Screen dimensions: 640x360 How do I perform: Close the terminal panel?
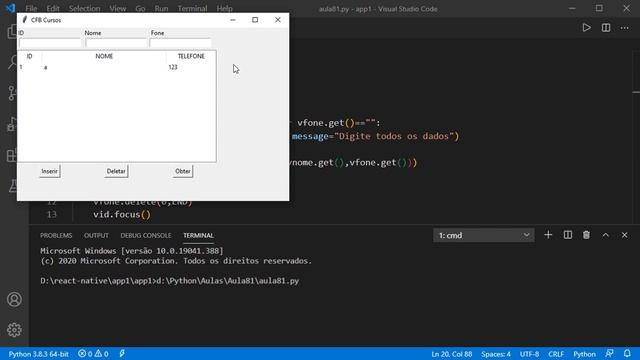(x=624, y=235)
